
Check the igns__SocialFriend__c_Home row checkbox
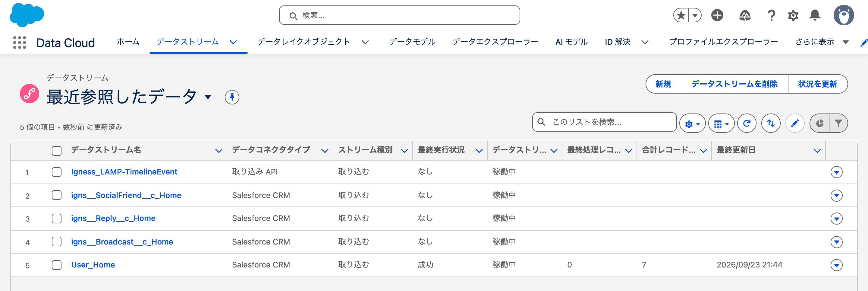[57, 195]
